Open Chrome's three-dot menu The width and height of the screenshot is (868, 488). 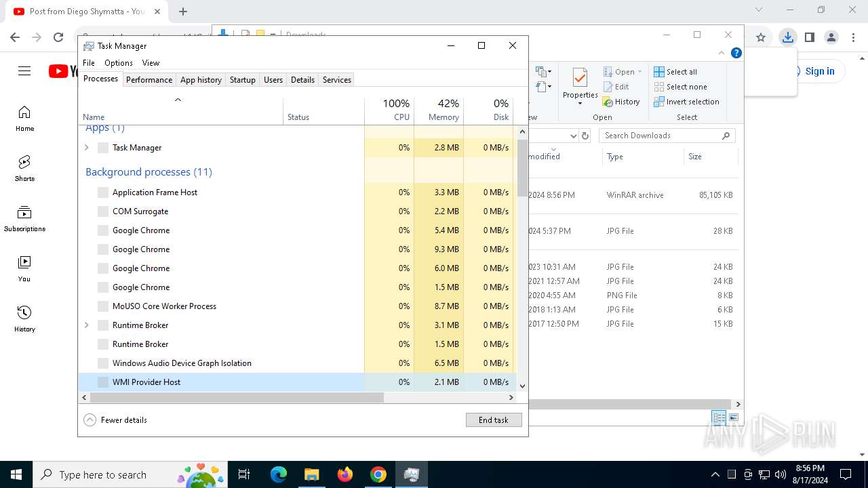(852, 38)
